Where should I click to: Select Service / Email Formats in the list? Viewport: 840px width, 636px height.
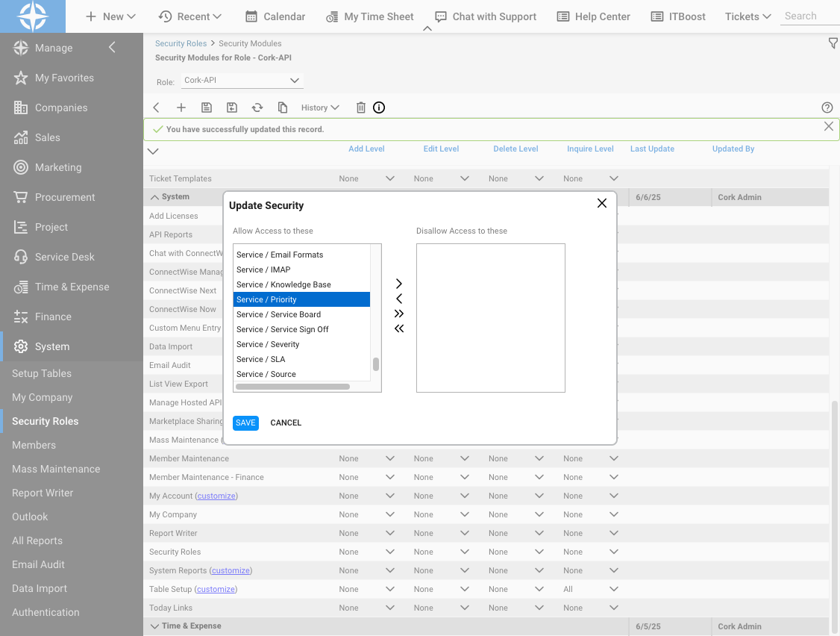coord(301,255)
